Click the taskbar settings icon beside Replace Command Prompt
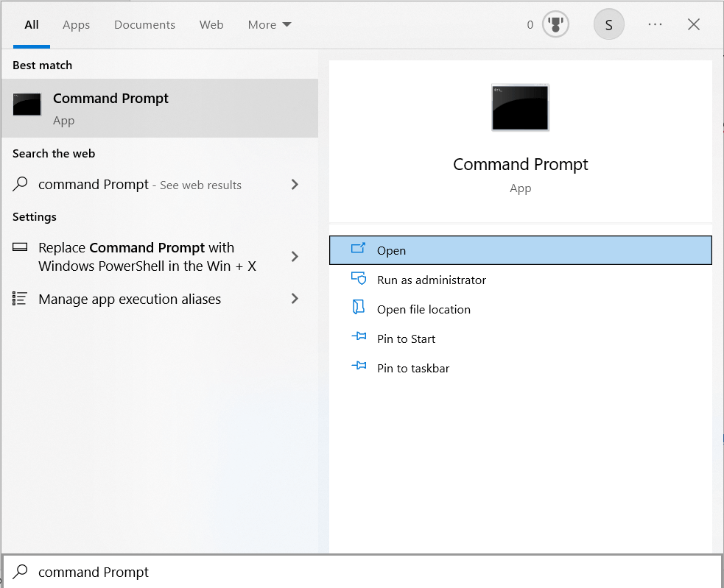The width and height of the screenshot is (724, 588). pos(20,247)
